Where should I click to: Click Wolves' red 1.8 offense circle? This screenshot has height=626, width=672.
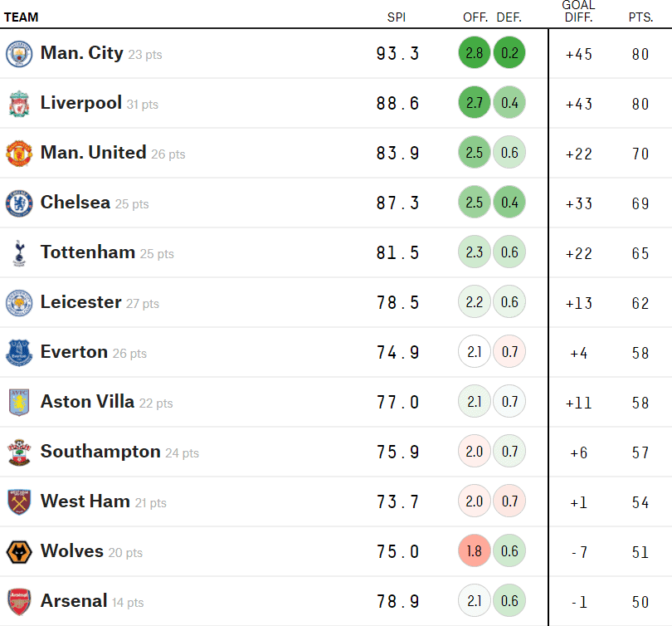point(474,551)
